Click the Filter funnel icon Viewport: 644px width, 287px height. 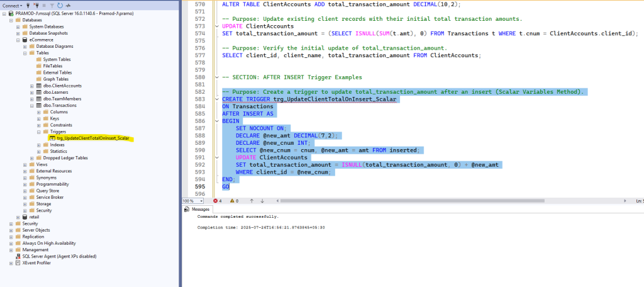click(52, 6)
